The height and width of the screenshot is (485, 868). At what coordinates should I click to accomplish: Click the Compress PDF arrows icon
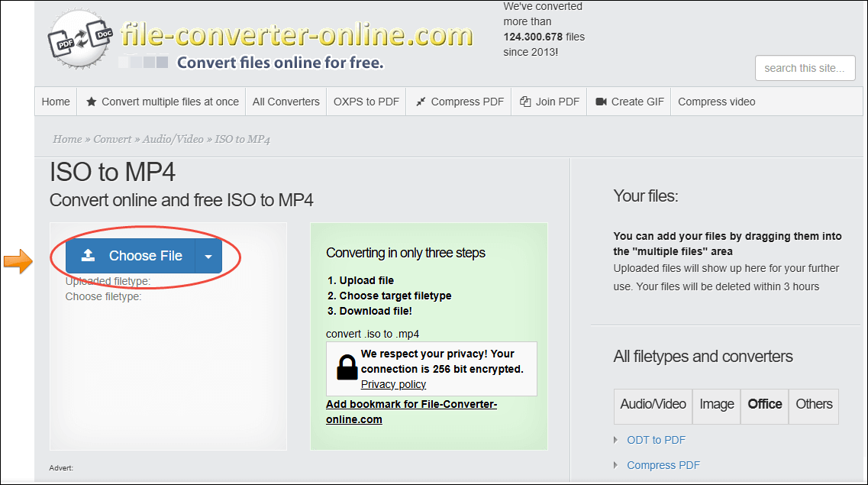click(421, 102)
